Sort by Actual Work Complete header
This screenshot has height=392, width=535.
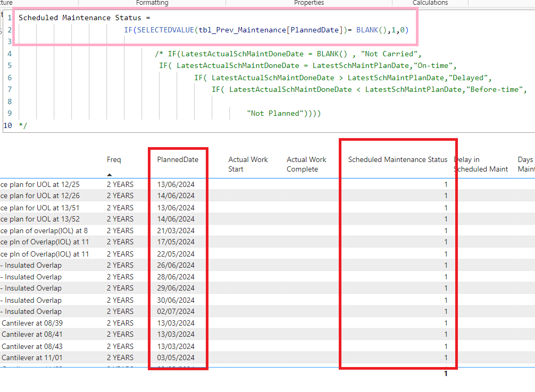click(x=306, y=164)
